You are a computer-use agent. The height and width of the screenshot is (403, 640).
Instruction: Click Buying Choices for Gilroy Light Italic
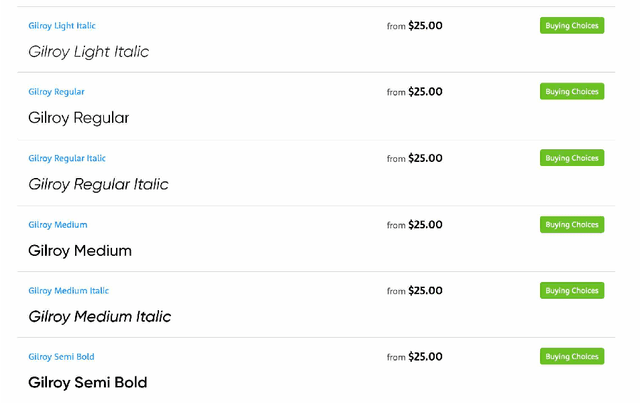tap(572, 26)
